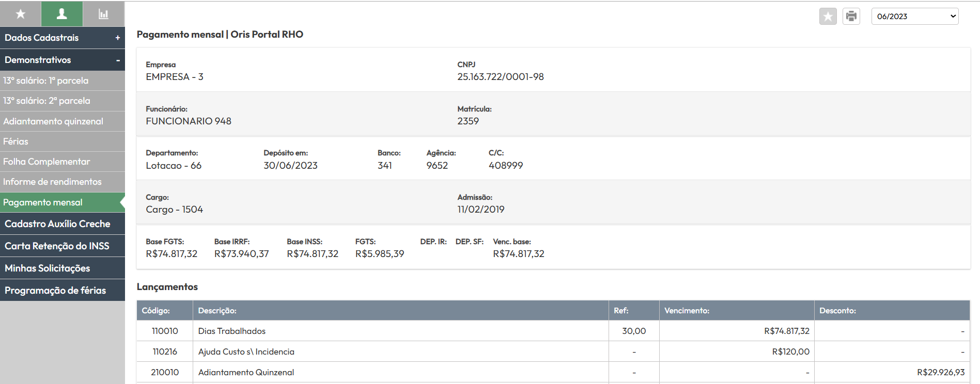Mark this page as favorite with star button
Image resolution: width=980 pixels, height=384 pixels.
click(x=828, y=16)
